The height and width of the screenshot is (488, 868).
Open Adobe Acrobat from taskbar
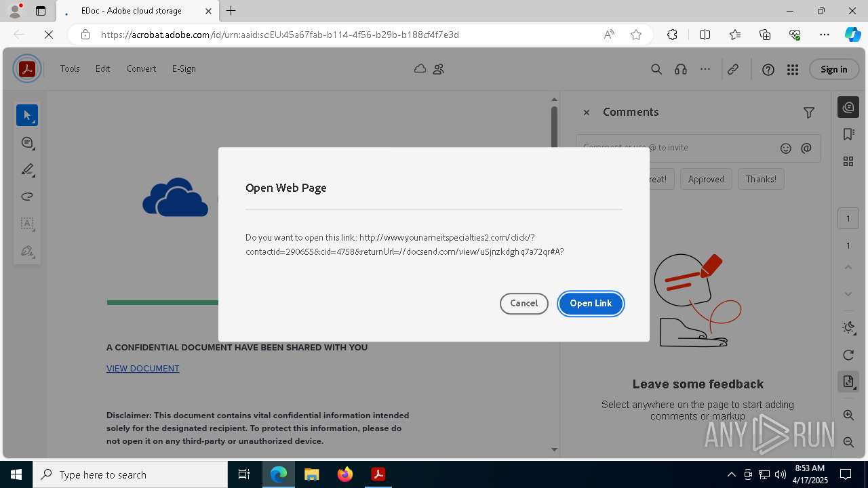378,474
